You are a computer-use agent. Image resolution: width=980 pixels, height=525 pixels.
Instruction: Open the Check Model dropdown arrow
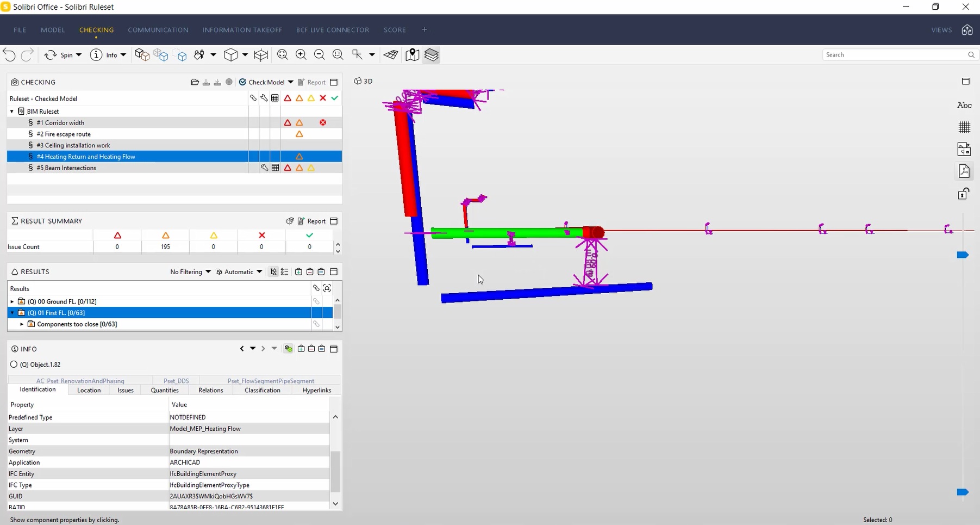(x=291, y=82)
